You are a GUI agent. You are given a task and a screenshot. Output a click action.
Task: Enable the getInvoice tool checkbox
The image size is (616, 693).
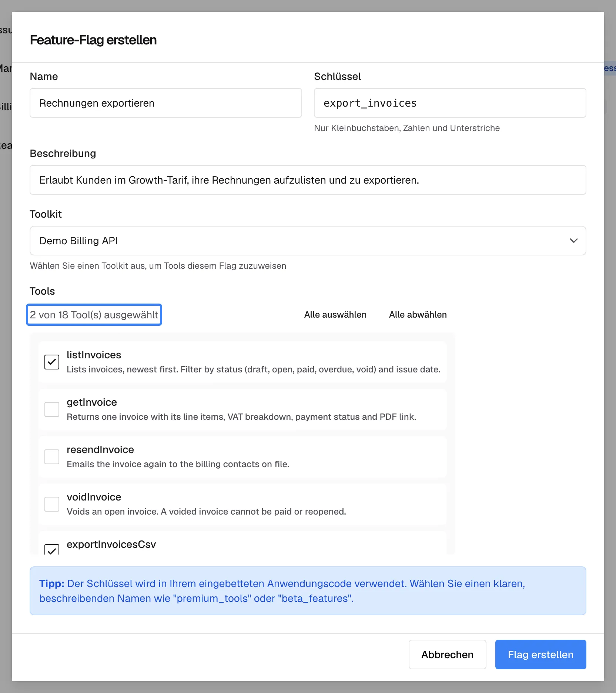(52, 409)
